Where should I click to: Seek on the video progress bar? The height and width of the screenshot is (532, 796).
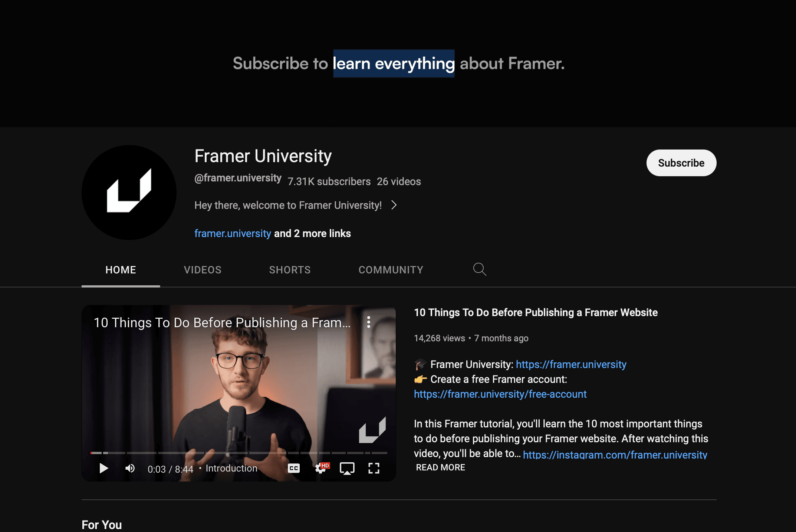click(x=239, y=453)
